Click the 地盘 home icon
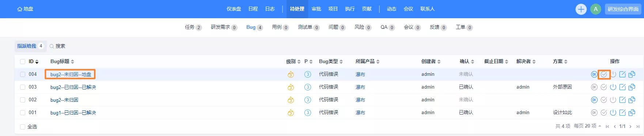This screenshot has width=644, height=136. point(20,9)
